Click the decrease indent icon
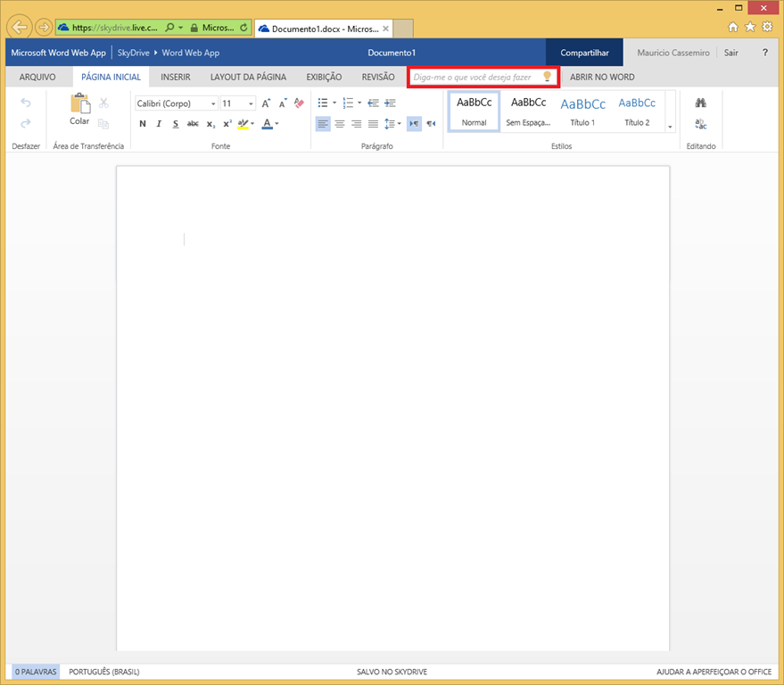 click(373, 103)
